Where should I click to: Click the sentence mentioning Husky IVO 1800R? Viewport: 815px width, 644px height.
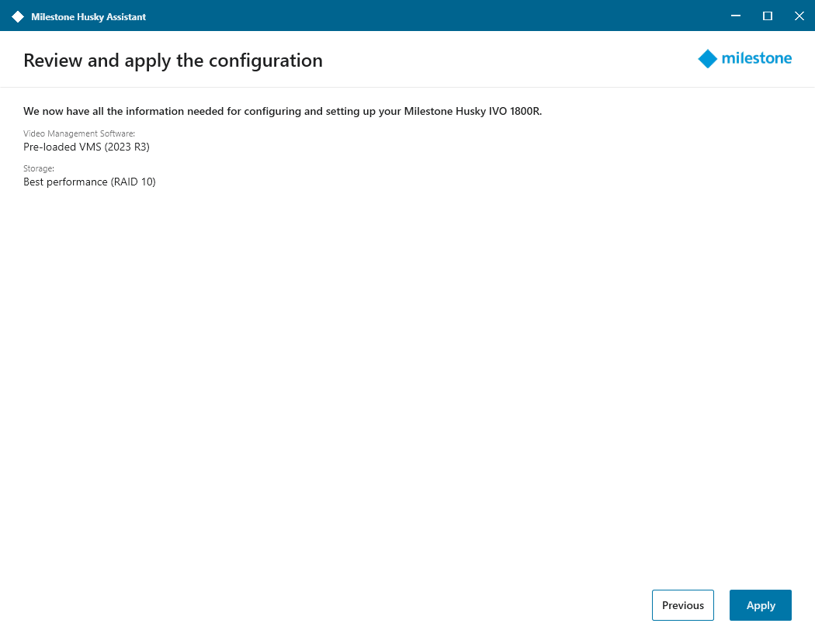[x=283, y=111]
